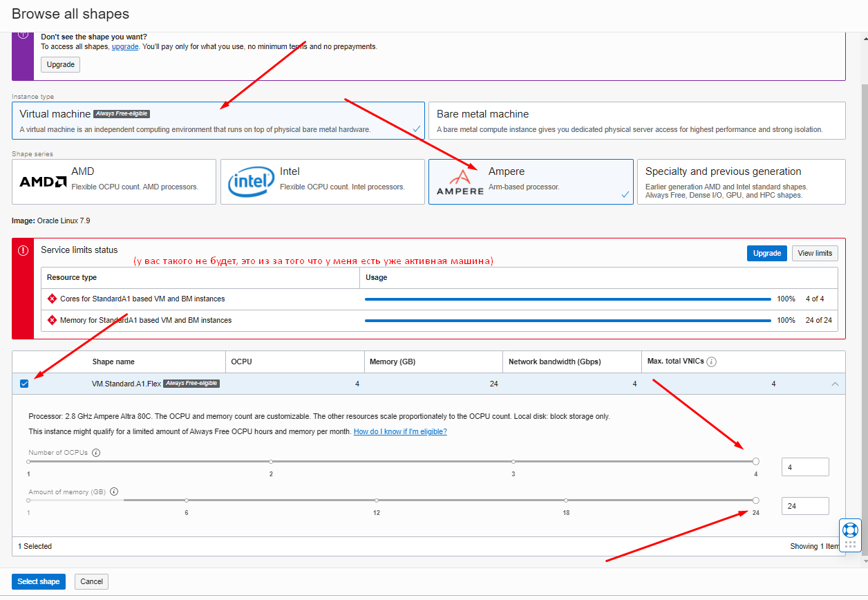Image resolution: width=868 pixels, height=600 pixels.
Task: Click the red alert icon of Service limits status
Action: [23, 251]
